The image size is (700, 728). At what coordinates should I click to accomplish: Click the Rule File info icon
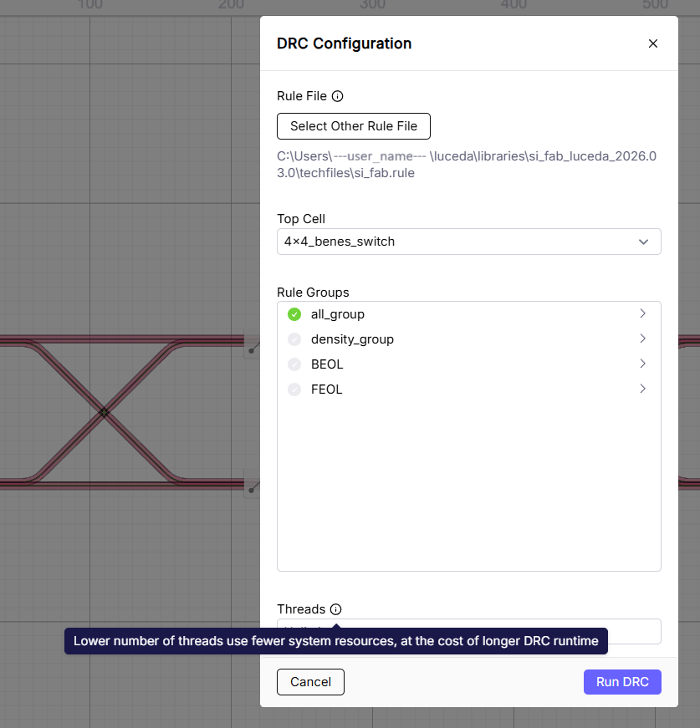click(337, 96)
